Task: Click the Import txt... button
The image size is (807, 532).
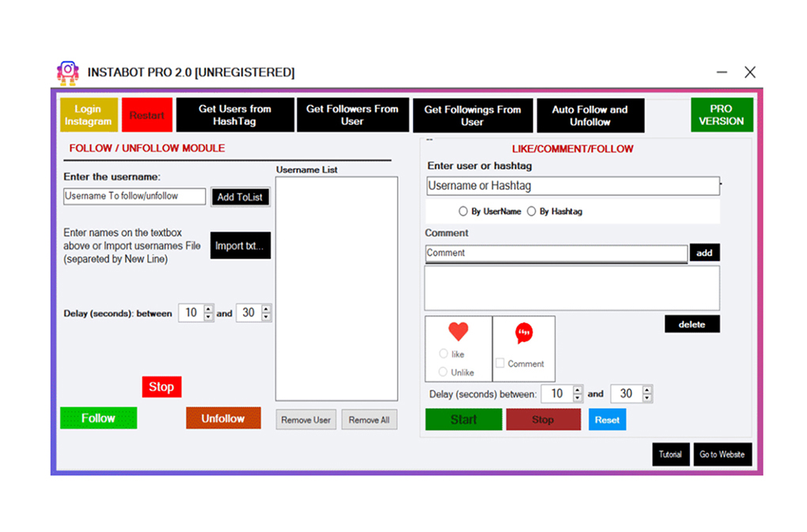Action: (241, 246)
